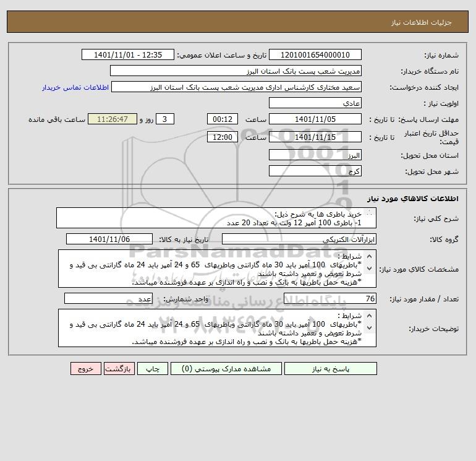Click the نام دستگاه خریدار field
This screenshot has height=461, width=476.
pyautogui.click(x=236, y=71)
